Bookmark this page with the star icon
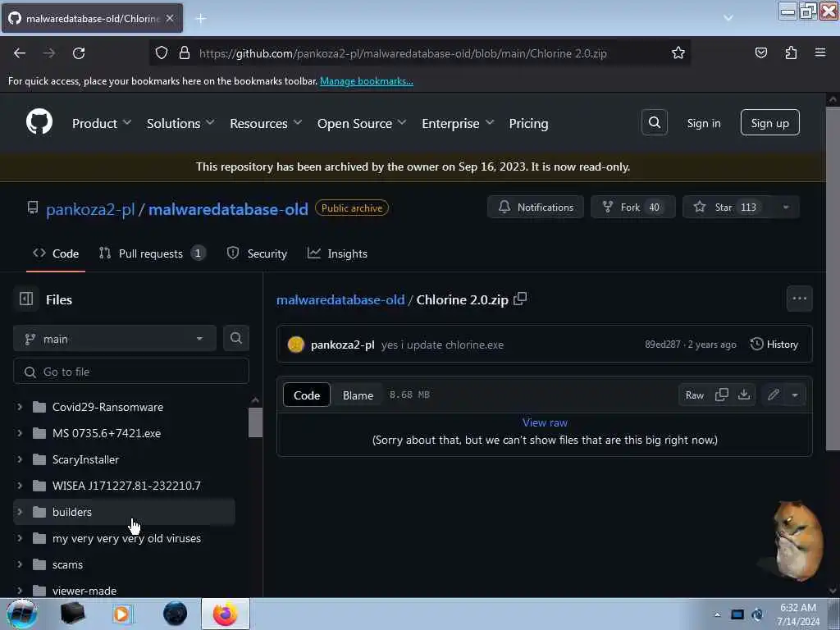Image resolution: width=840 pixels, height=630 pixels. (678, 53)
